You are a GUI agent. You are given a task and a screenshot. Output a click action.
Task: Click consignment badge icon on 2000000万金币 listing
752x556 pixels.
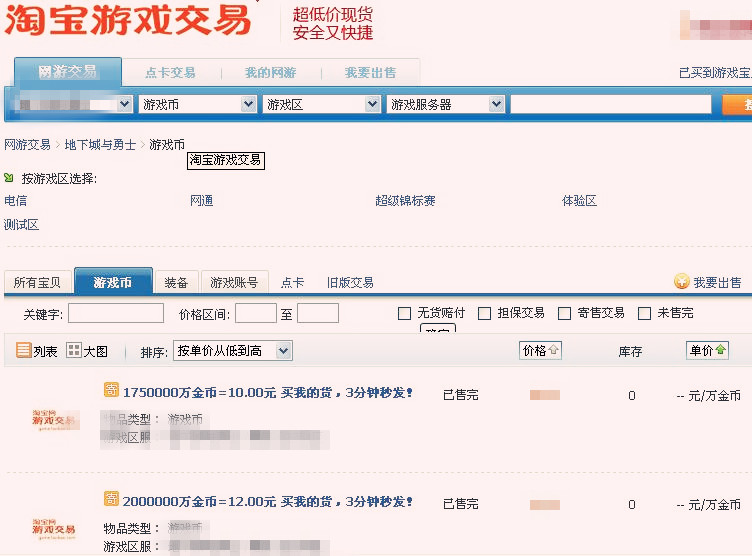pos(111,498)
